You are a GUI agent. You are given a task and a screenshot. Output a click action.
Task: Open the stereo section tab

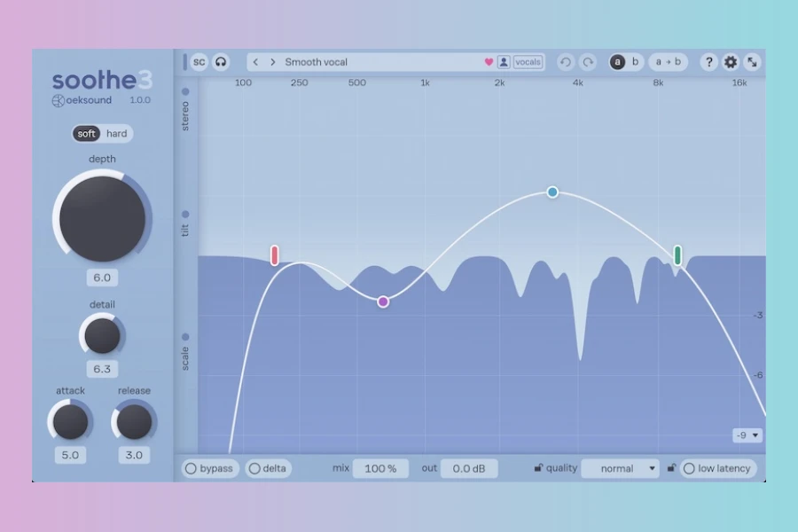pyautogui.click(x=185, y=109)
